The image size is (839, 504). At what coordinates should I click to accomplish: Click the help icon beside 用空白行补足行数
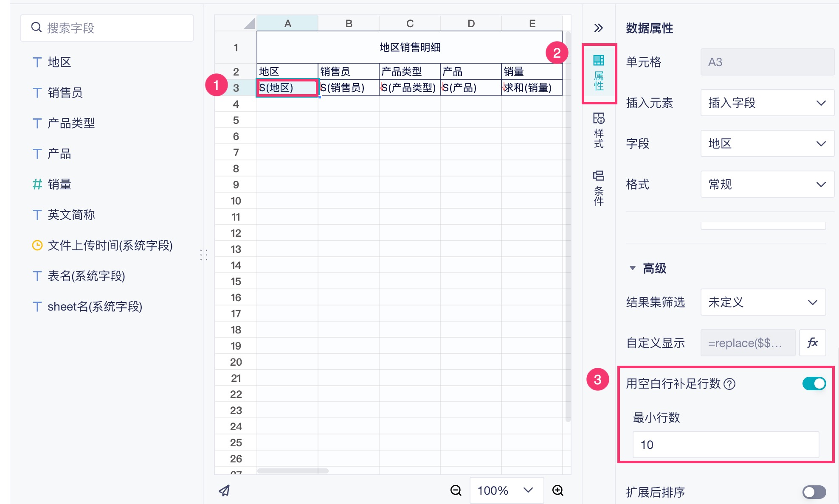(729, 384)
